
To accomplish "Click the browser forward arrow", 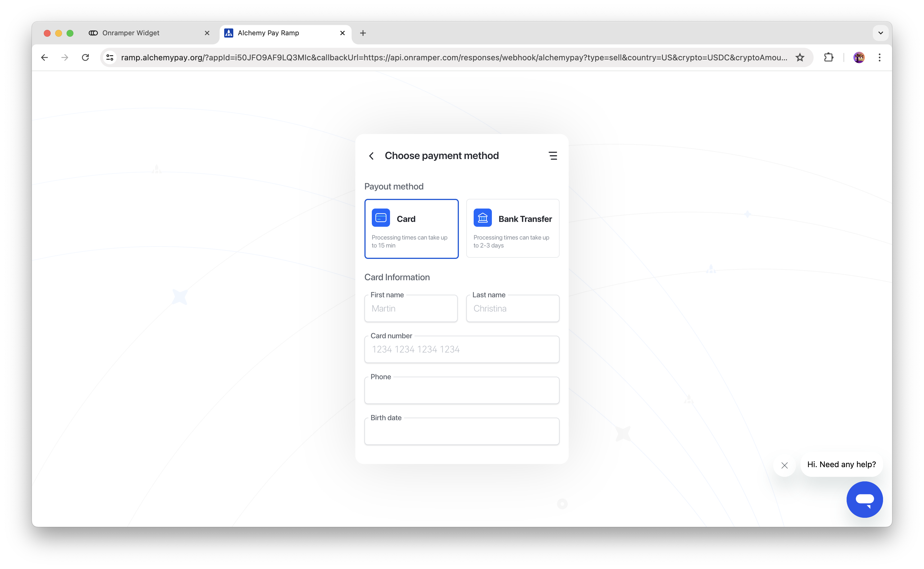I will tap(65, 57).
